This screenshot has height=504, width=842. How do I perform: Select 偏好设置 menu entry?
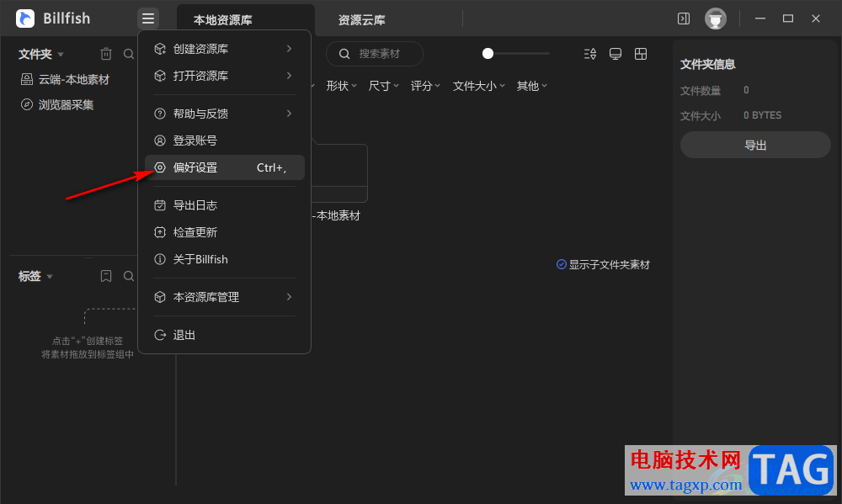(225, 167)
